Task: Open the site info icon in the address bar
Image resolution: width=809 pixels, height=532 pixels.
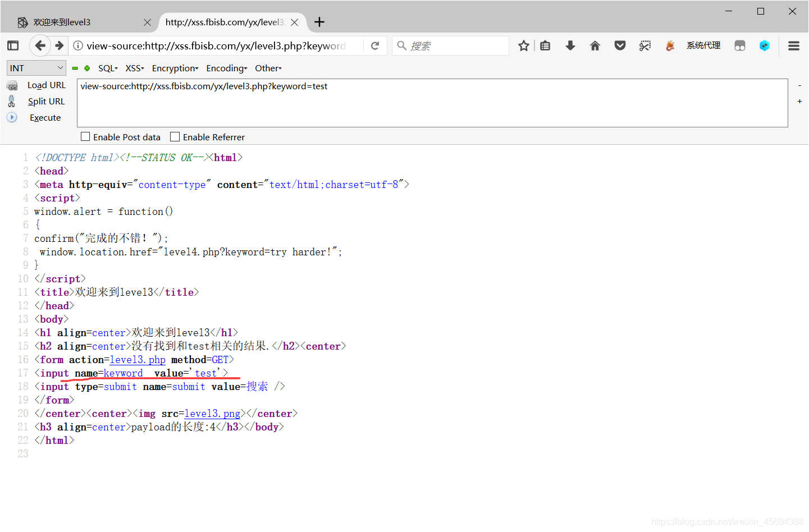Action: point(79,45)
